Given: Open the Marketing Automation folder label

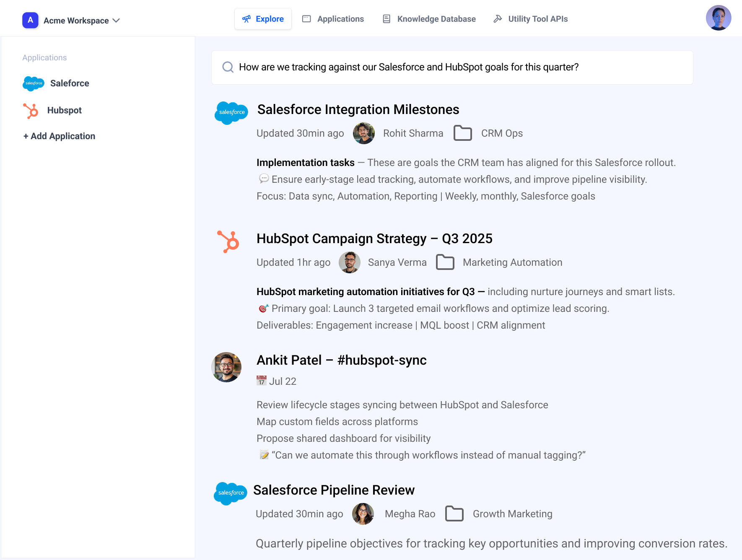Looking at the screenshot, I should pyautogui.click(x=513, y=262).
